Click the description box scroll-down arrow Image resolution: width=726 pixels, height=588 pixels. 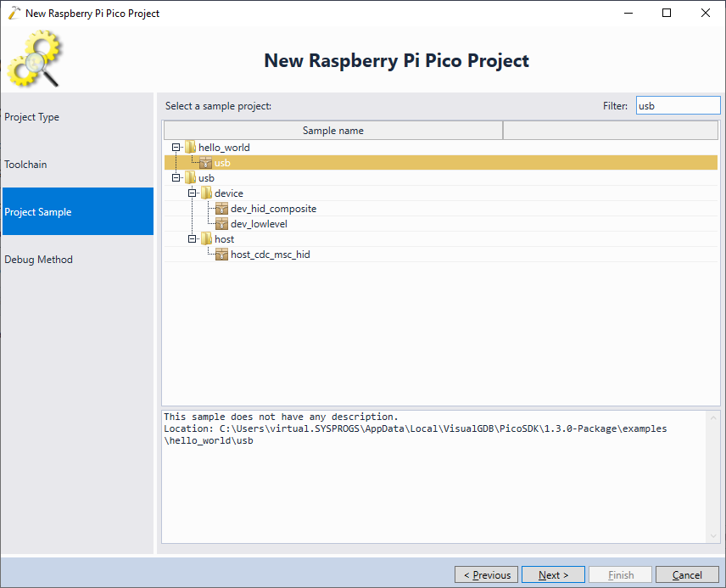pyautogui.click(x=713, y=536)
